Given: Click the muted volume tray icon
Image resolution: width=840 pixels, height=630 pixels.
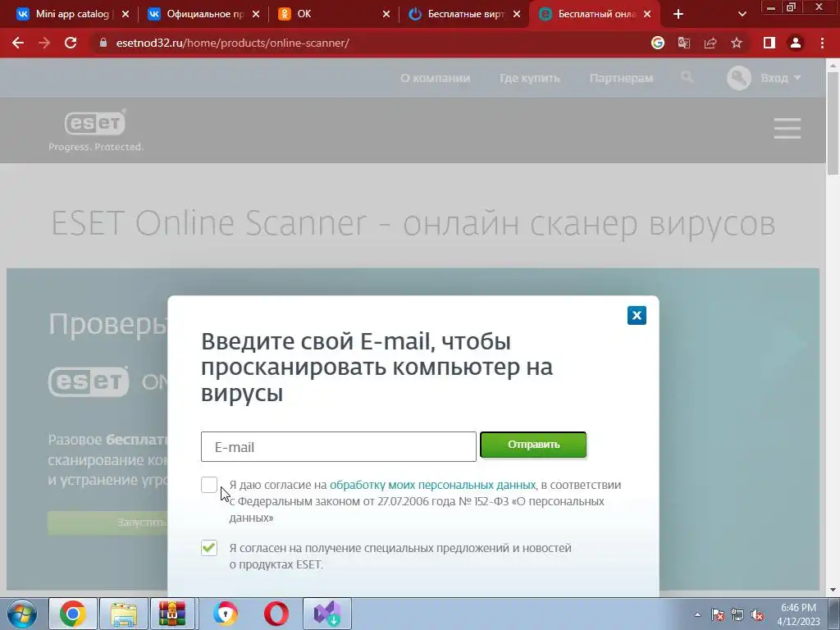Looking at the screenshot, I should pos(757,614).
